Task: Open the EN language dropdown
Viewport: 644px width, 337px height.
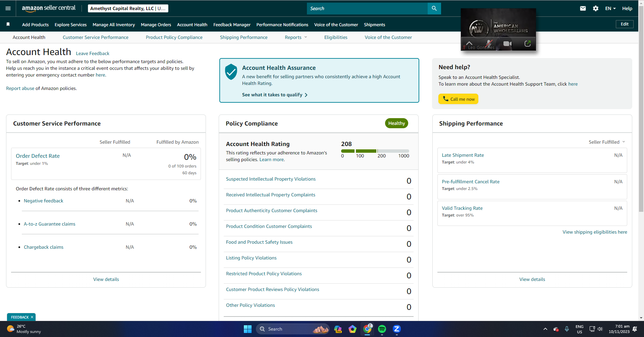Action: point(610,8)
